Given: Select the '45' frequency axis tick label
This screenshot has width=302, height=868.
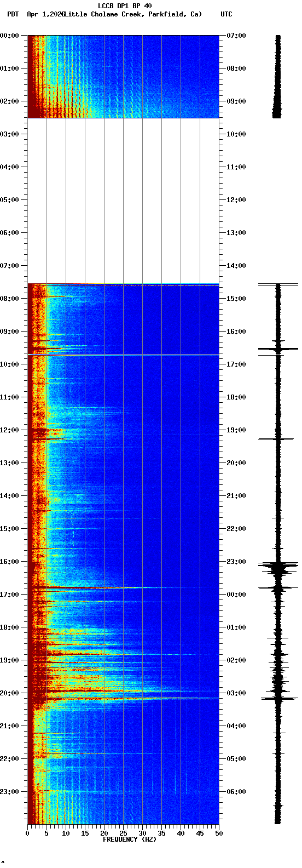Looking at the screenshot, I should tap(200, 833).
